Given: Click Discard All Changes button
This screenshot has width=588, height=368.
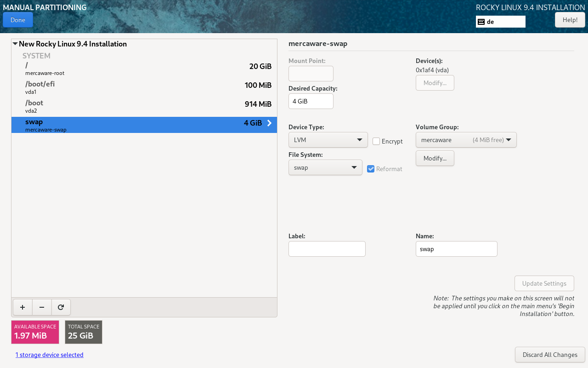Looking at the screenshot, I should (550, 355).
